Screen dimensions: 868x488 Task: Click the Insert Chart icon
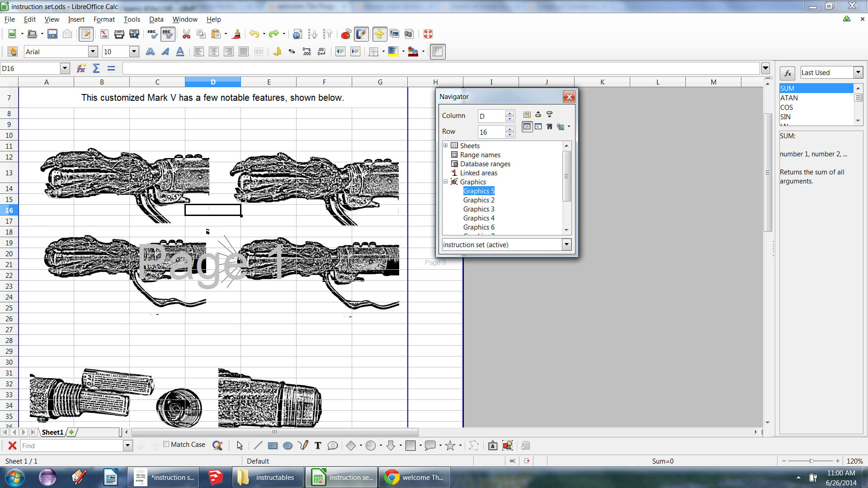[x=346, y=34]
